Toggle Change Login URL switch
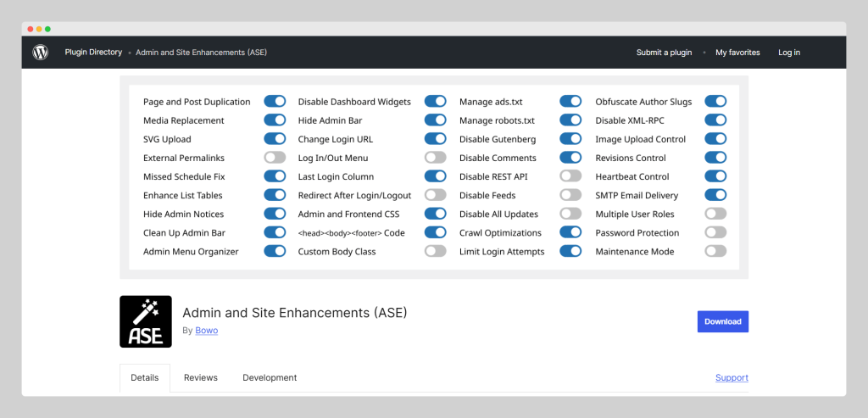 pos(435,139)
